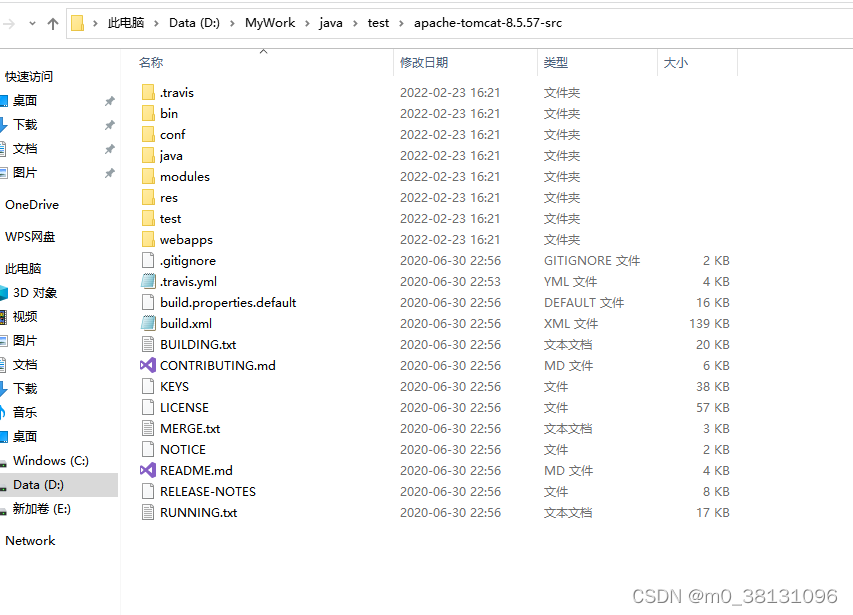Select the test folder icon

tap(148, 218)
